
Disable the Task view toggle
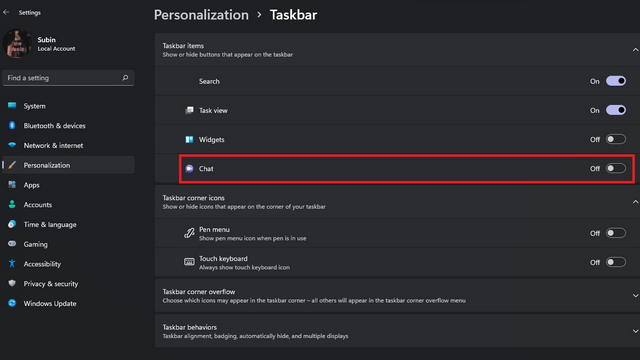[616, 110]
